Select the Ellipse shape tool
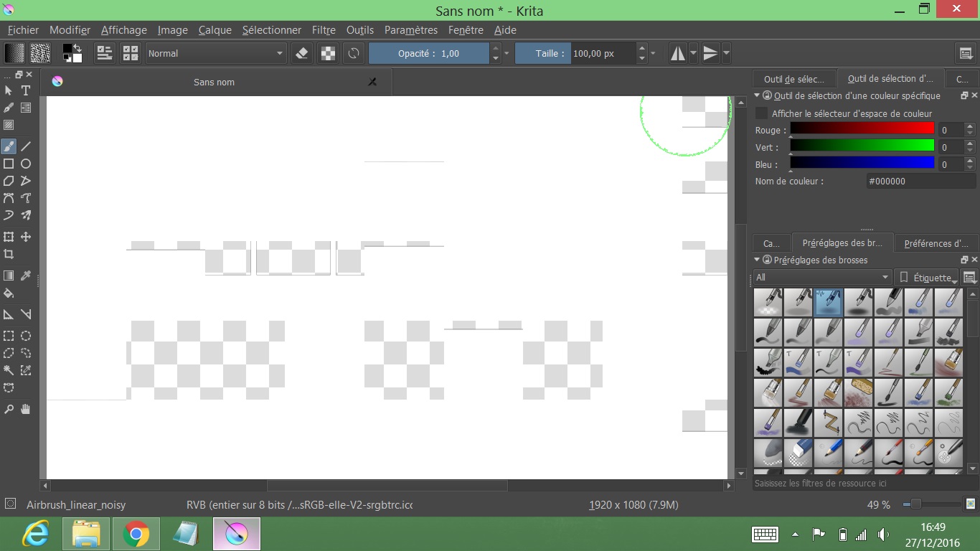Viewport: 980px width, 551px height. (x=26, y=164)
